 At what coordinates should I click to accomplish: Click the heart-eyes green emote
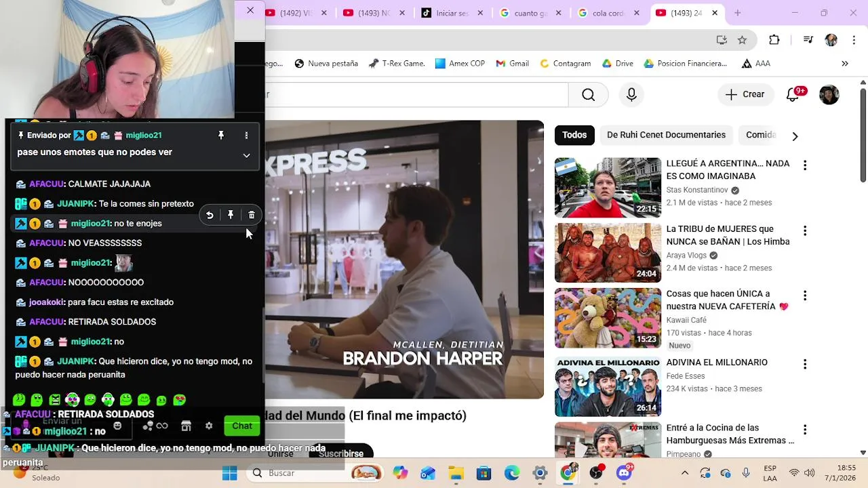click(179, 400)
